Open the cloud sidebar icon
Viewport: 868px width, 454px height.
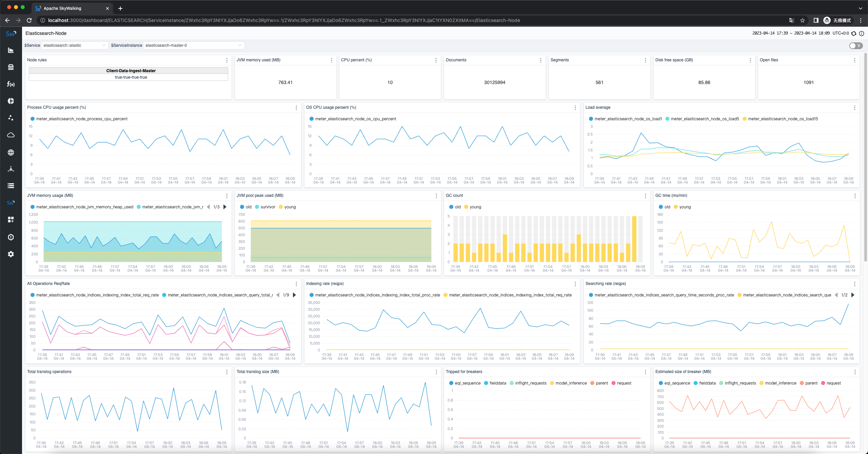tap(11, 135)
